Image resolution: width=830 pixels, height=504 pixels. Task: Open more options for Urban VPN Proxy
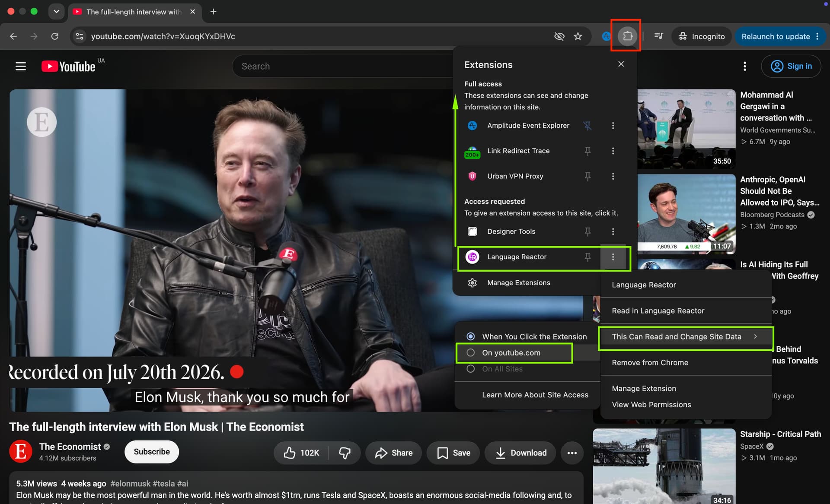point(613,176)
